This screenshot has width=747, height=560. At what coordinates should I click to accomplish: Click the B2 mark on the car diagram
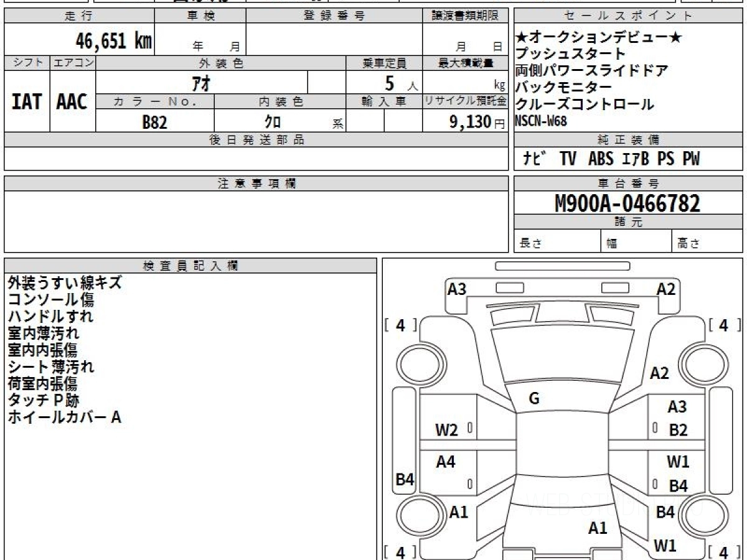pyautogui.click(x=678, y=430)
